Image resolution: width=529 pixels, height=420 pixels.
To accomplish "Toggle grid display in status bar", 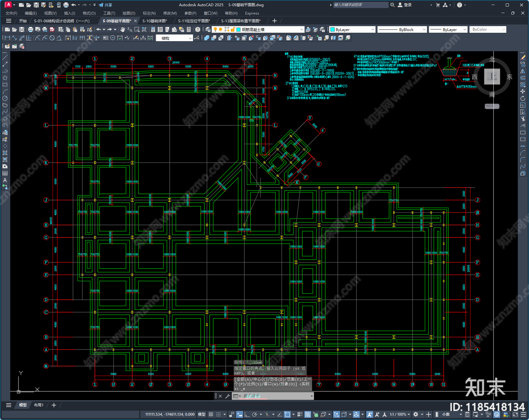I will point(211,414).
